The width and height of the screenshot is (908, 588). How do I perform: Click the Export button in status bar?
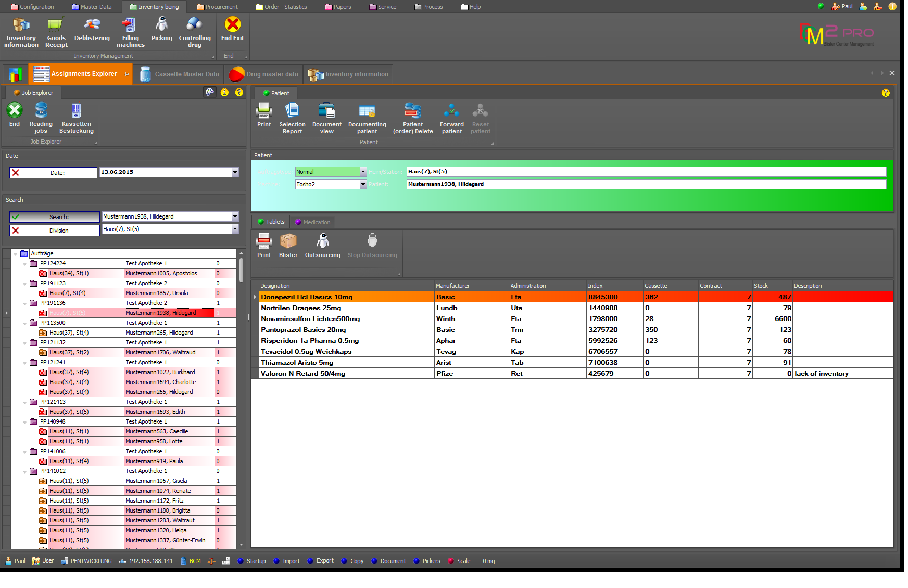pos(321,561)
